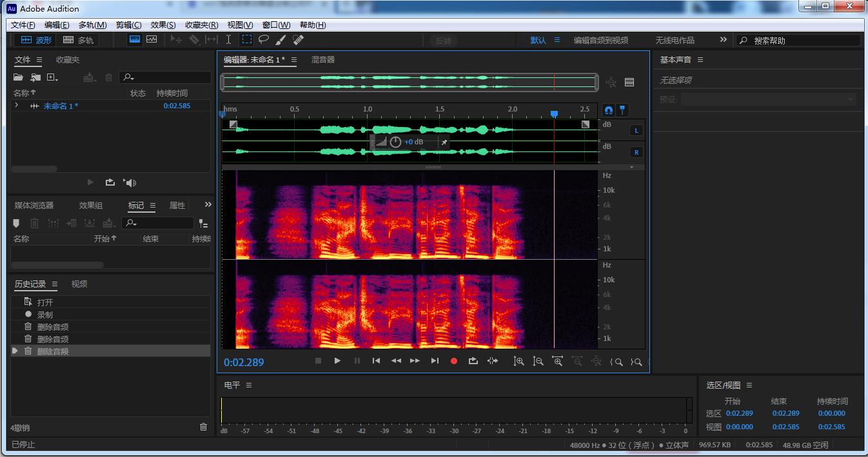Click the trash icon in History panel
The width and height of the screenshot is (868, 457).
204,427
